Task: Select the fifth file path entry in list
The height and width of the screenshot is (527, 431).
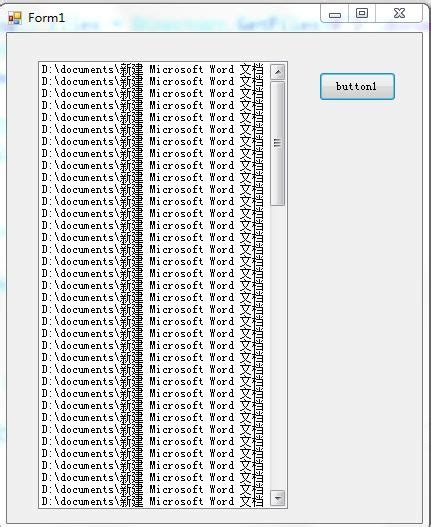Action: point(155,118)
